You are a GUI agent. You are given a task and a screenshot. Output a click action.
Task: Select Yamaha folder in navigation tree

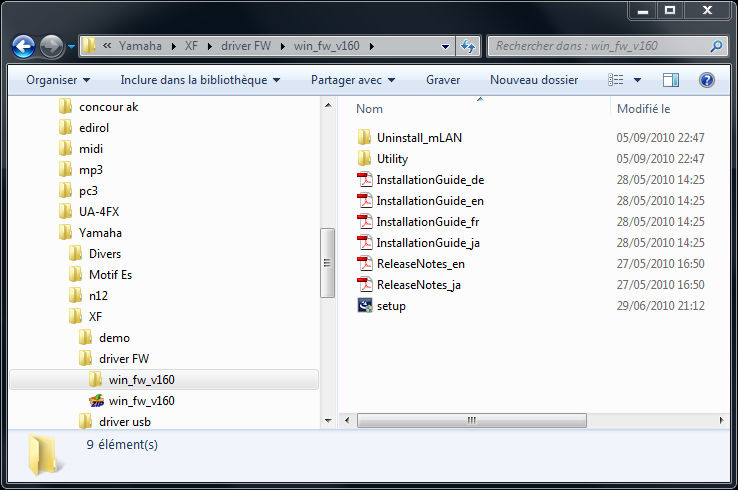pos(100,233)
